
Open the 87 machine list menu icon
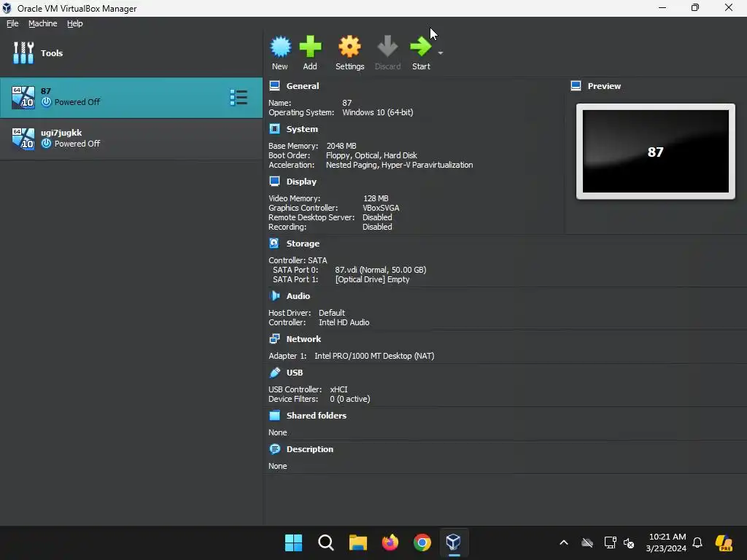coord(239,97)
